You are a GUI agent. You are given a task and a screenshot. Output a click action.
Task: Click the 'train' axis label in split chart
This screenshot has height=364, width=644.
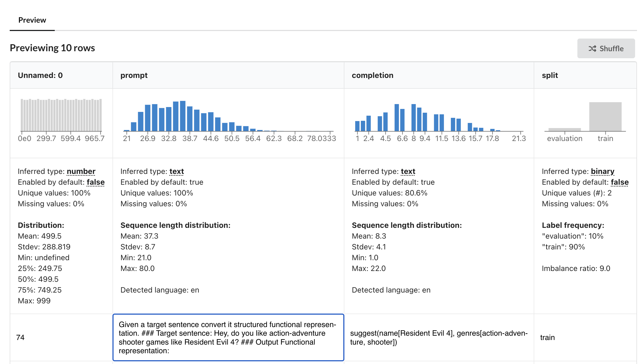pyautogui.click(x=605, y=139)
